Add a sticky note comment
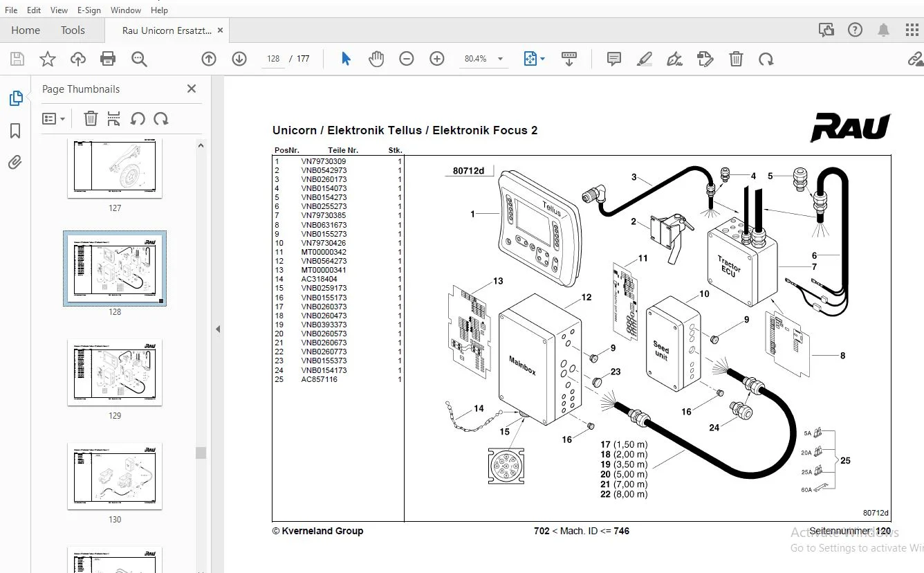 (x=613, y=59)
